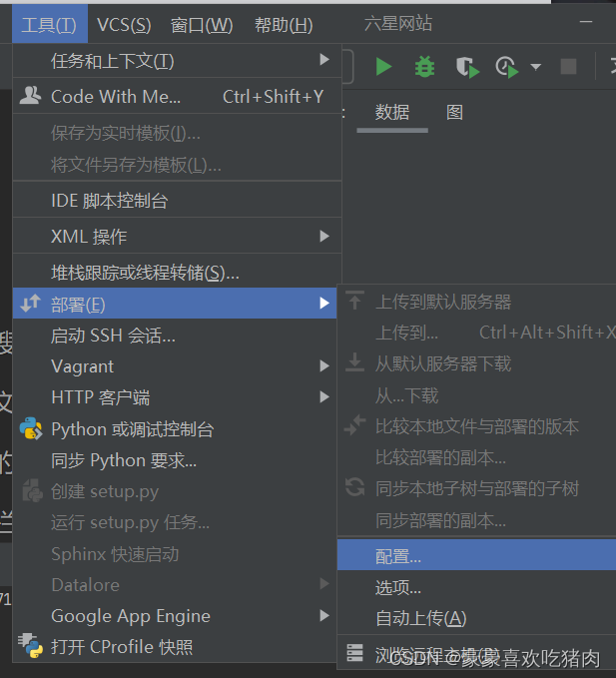Choose 创建 setup.py entry
616x678 pixels.
click(x=175, y=491)
